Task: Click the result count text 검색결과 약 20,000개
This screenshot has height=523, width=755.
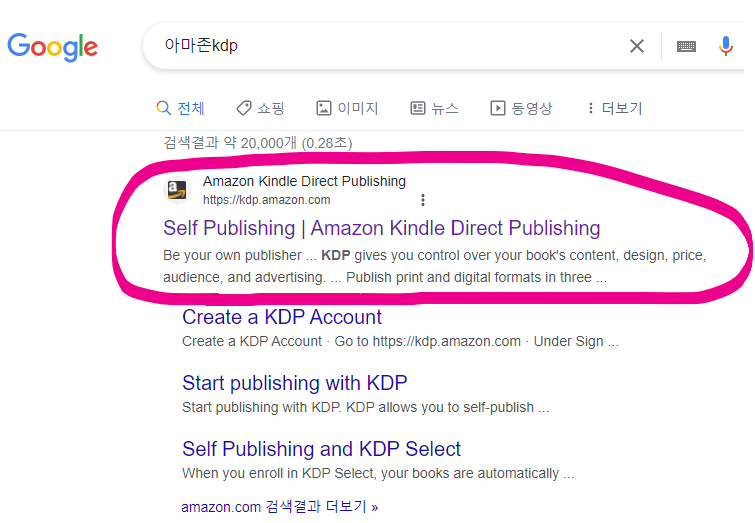Action: [258, 143]
